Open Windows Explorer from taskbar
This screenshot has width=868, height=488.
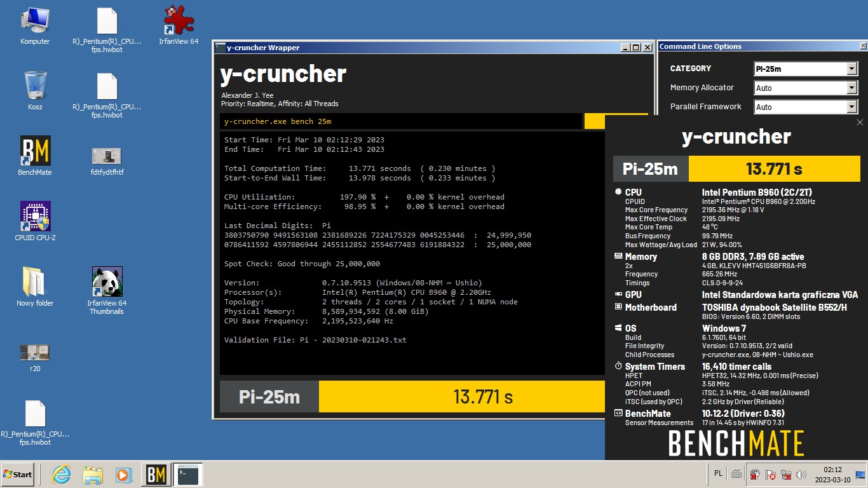pos(93,474)
